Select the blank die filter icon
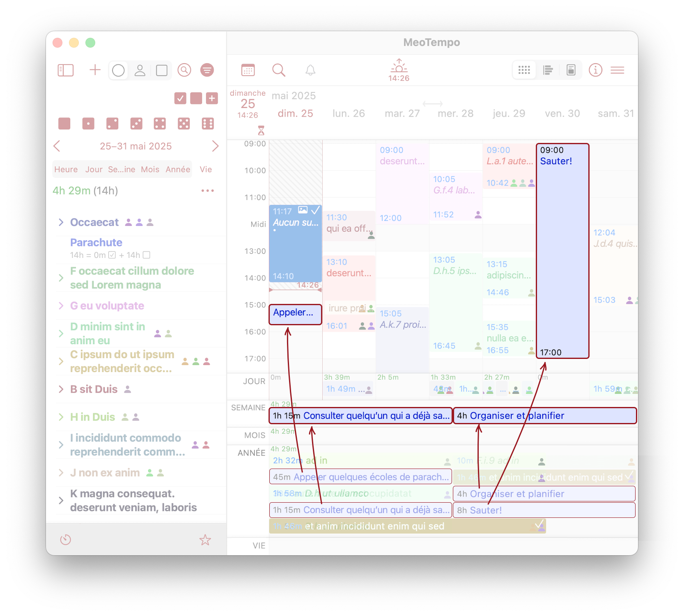This screenshot has width=684, height=616. [64, 124]
